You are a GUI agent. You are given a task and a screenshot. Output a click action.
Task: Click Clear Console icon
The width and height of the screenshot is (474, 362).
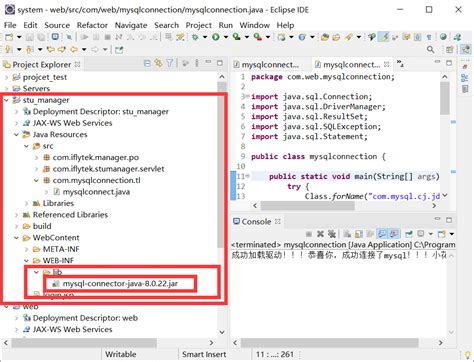[x=347, y=234]
